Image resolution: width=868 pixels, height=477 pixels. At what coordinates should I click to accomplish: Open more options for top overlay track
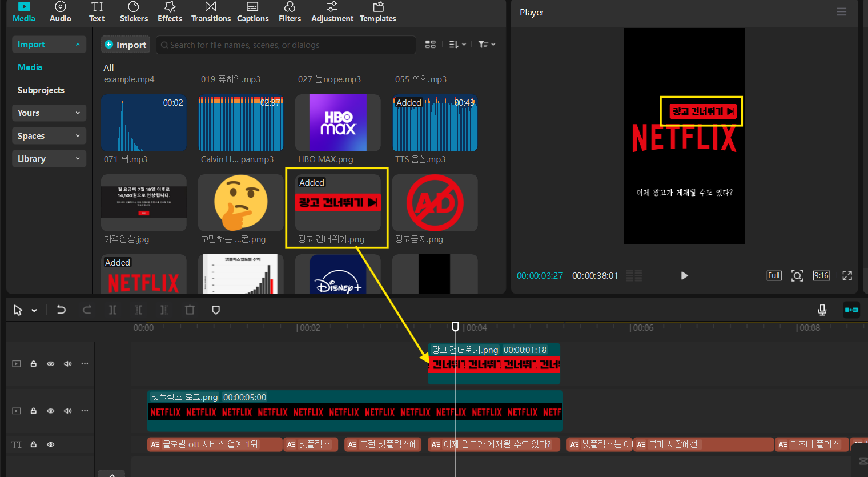coord(85,364)
